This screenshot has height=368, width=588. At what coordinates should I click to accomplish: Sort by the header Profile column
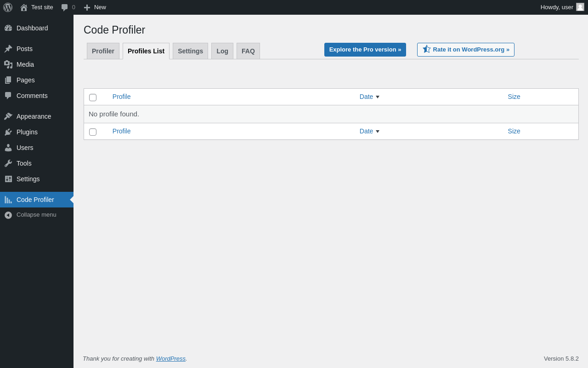pyautogui.click(x=121, y=97)
